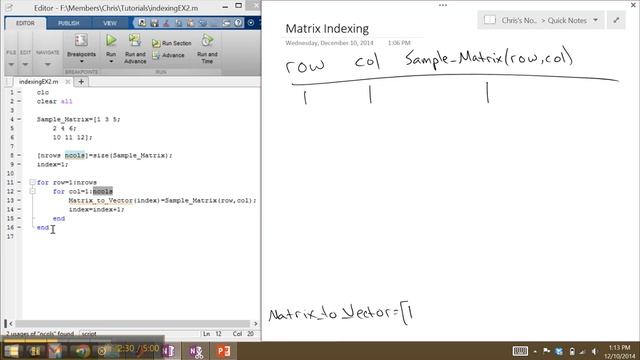Set breakpoint at line 11 dash
Screen dimensions: 640x360
coord(19,182)
